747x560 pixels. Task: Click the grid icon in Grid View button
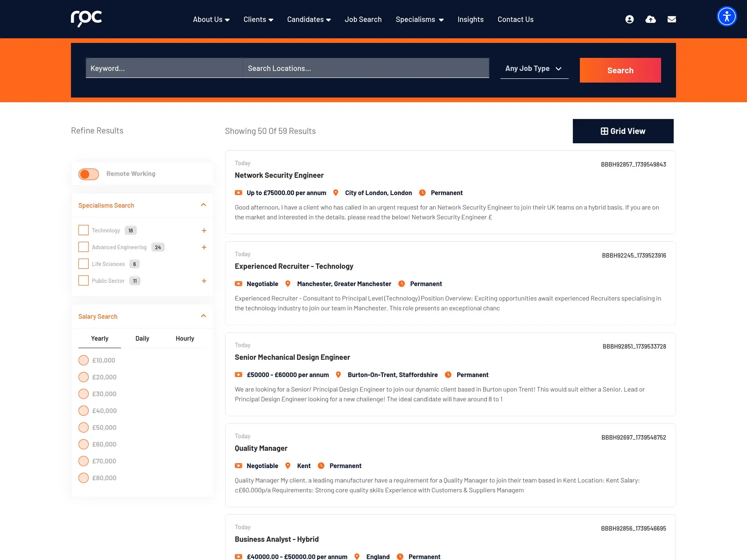pos(604,131)
